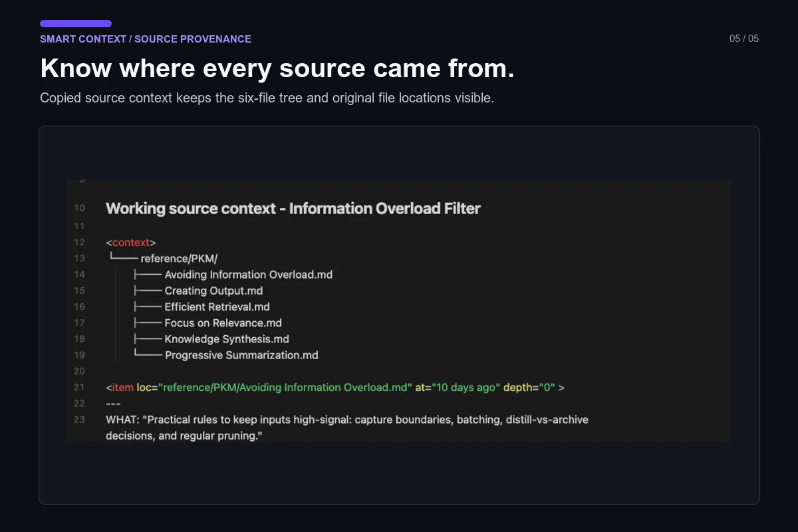Select the 'SMART CONTEXT / SOURCE PROVENANCE' label
Image resolution: width=798 pixels, height=532 pixels.
pos(146,39)
